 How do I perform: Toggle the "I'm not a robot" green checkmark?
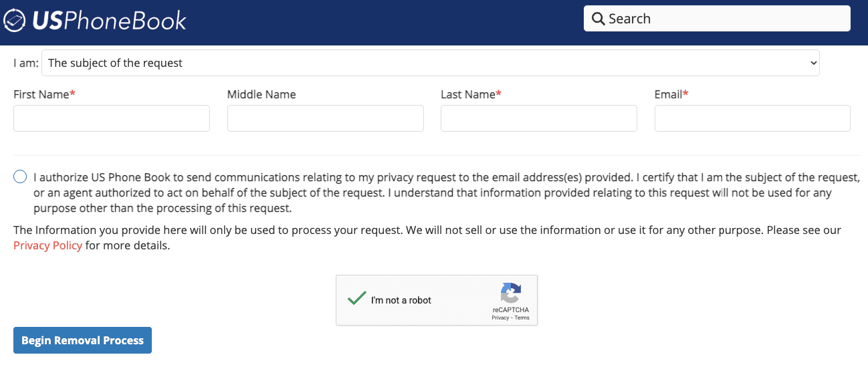(x=356, y=299)
